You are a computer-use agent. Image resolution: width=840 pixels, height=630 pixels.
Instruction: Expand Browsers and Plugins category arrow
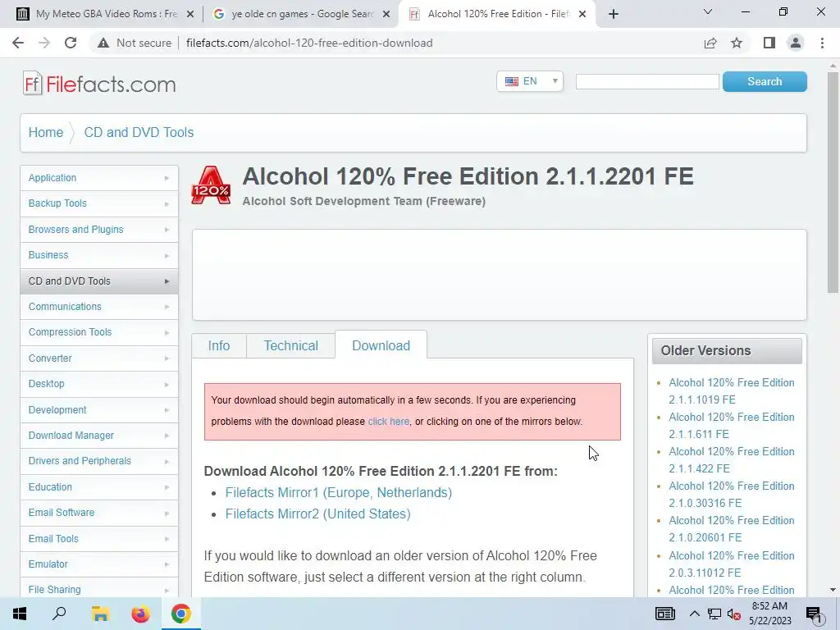tap(167, 230)
